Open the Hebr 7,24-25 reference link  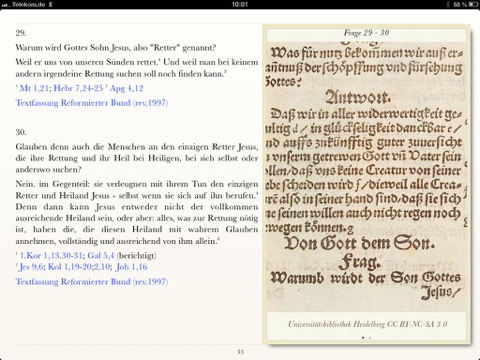pos(78,88)
